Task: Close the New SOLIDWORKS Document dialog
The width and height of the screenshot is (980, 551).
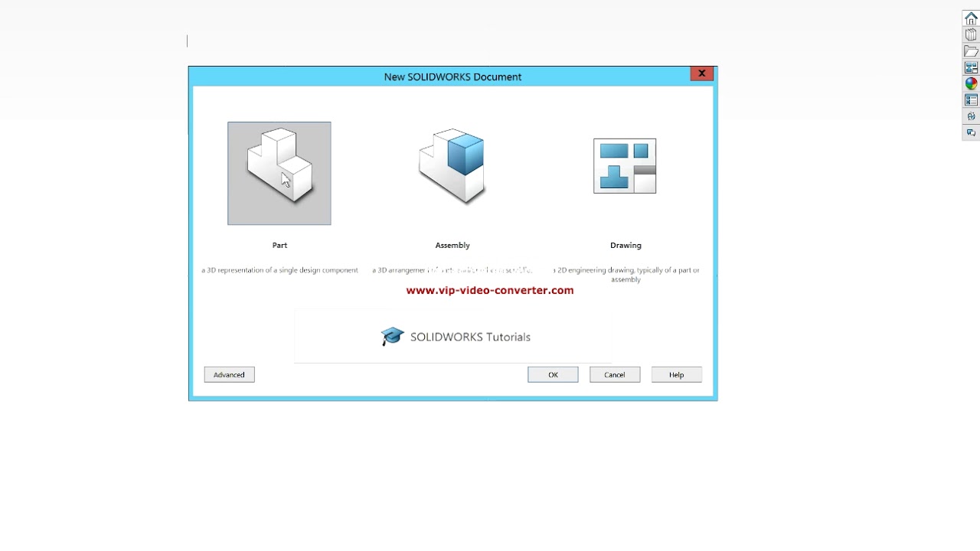Action: (701, 73)
